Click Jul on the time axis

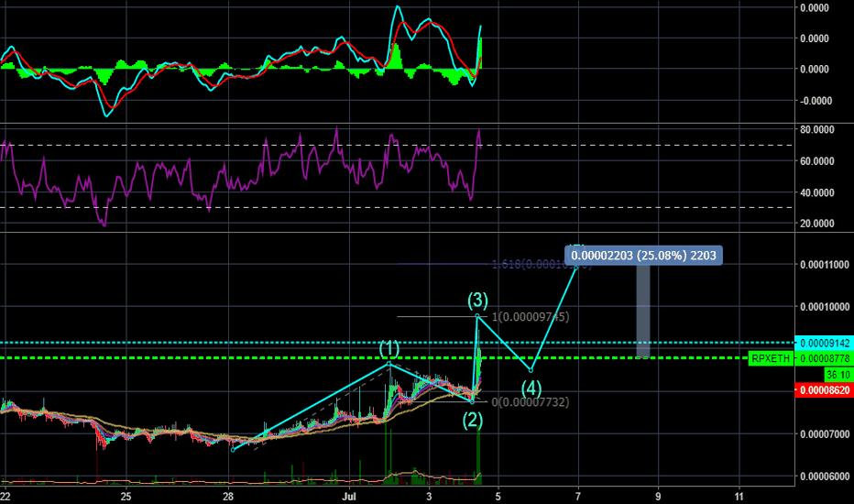click(349, 497)
